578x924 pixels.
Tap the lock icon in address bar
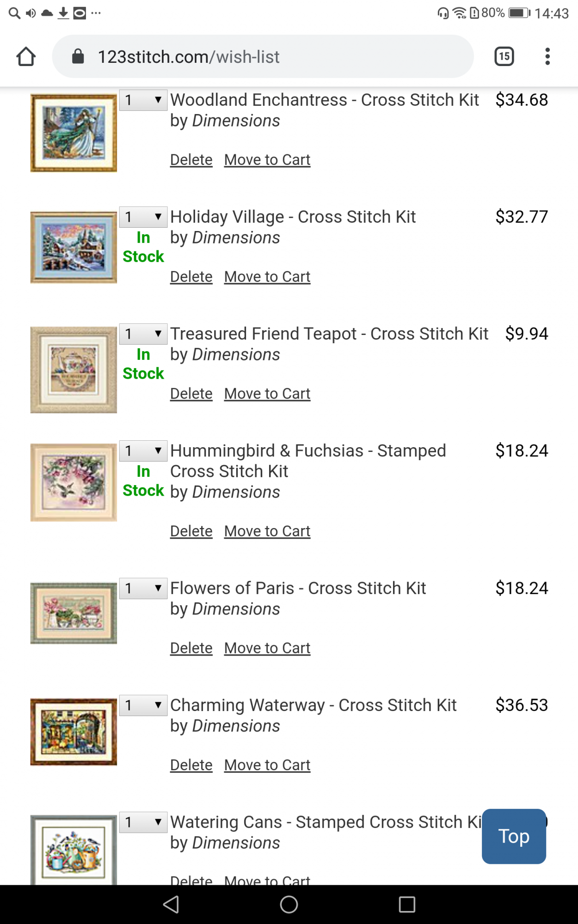[78, 57]
